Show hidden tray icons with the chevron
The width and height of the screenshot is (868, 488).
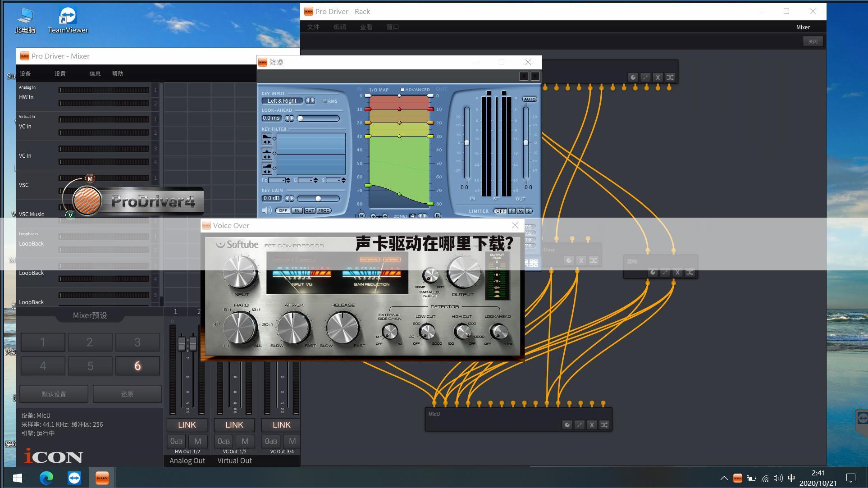pos(724,478)
